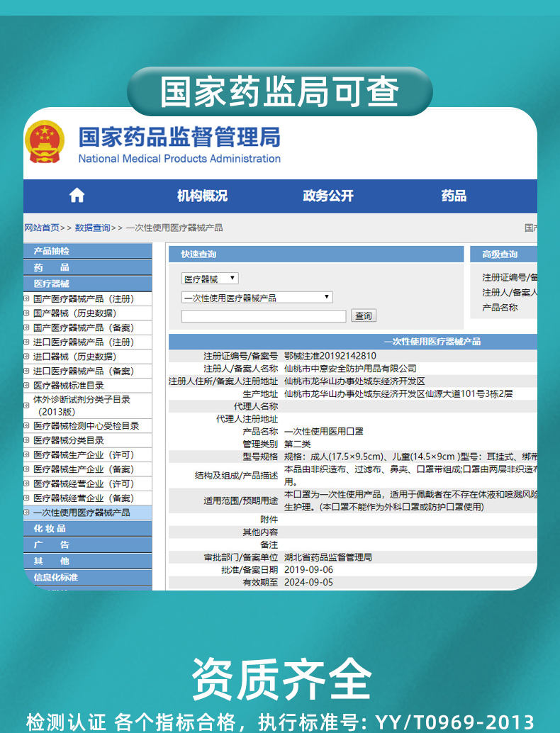Follow the 数据查询 breadcrumb link

(93, 228)
